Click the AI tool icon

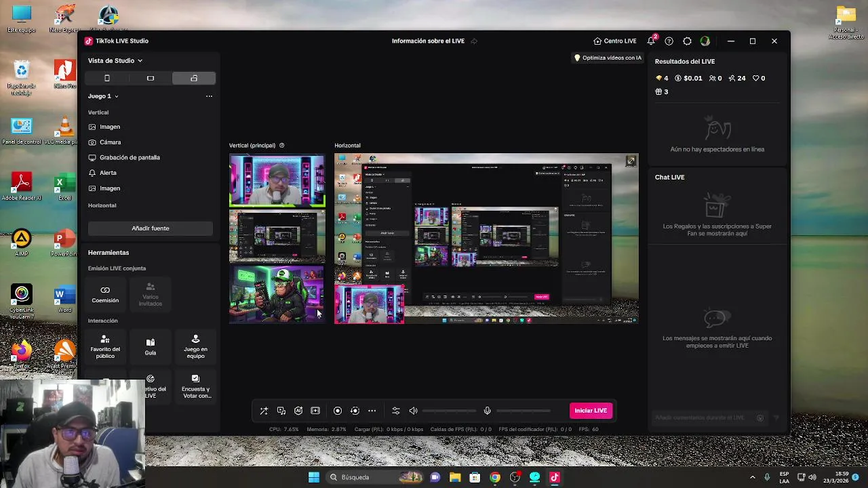pos(298,411)
